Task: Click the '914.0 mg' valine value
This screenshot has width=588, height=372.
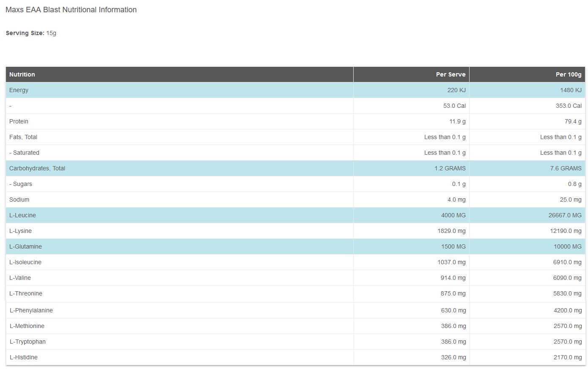Action: (x=453, y=278)
